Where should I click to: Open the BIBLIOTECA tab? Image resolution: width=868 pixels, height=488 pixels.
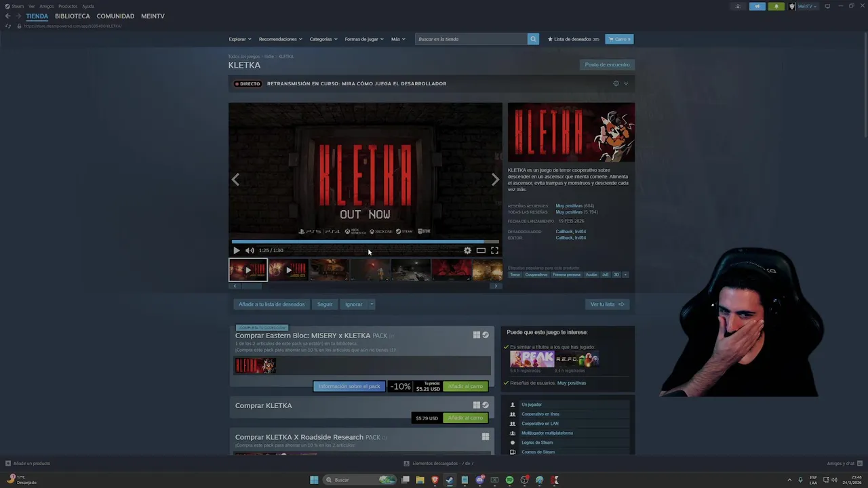pos(73,16)
